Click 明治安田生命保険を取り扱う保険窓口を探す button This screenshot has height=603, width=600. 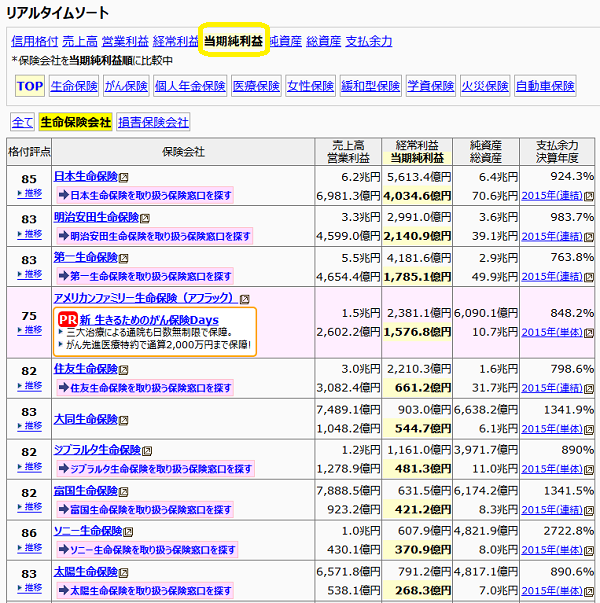tap(155, 236)
